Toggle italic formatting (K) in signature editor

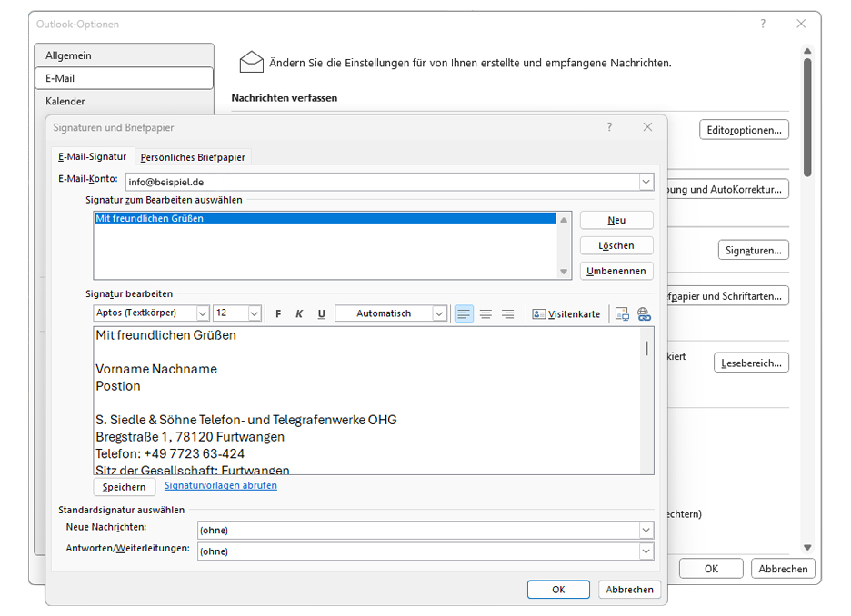tap(299, 314)
